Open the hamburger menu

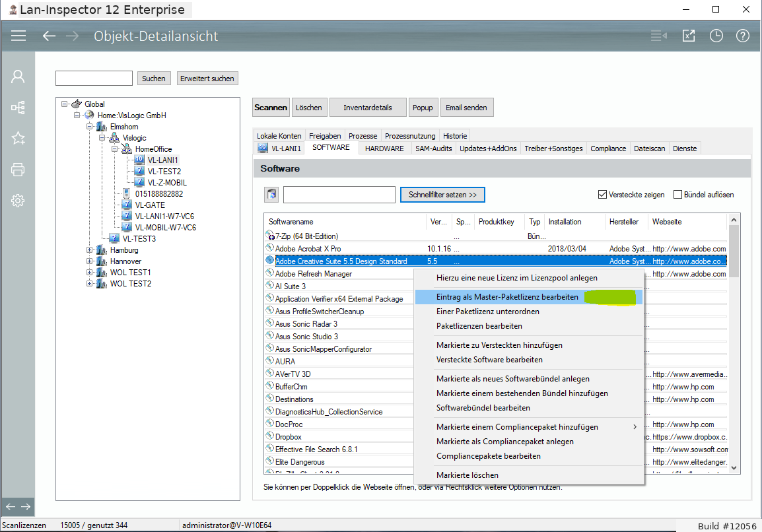click(x=18, y=36)
